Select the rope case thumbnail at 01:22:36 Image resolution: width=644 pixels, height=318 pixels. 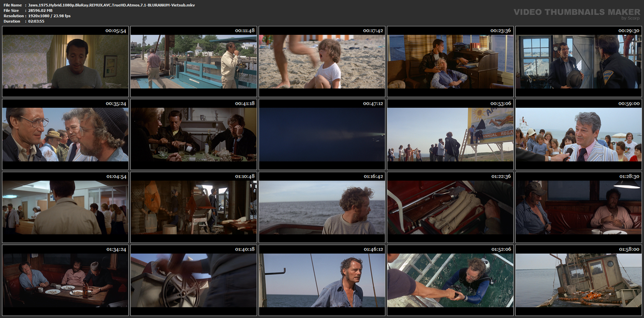[450, 207]
